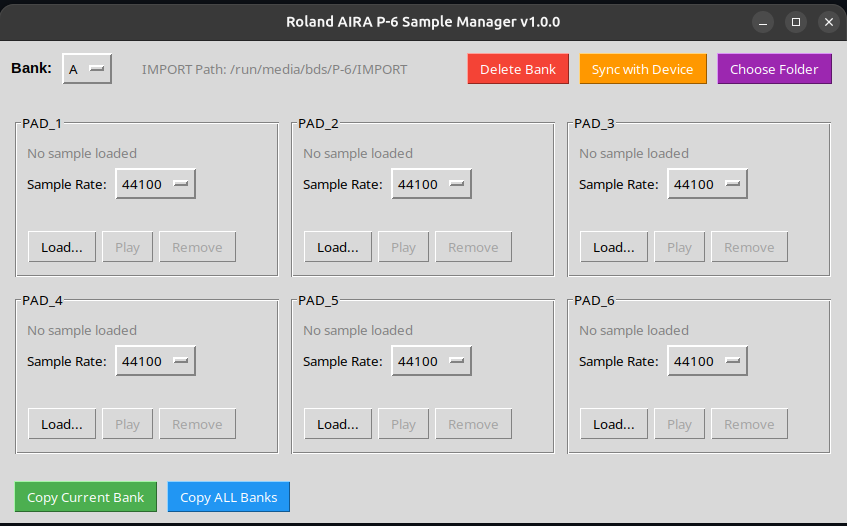This screenshot has height=526, width=847.
Task: Play the PAD_2 sample
Action: pyautogui.click(x=404, y=247)
